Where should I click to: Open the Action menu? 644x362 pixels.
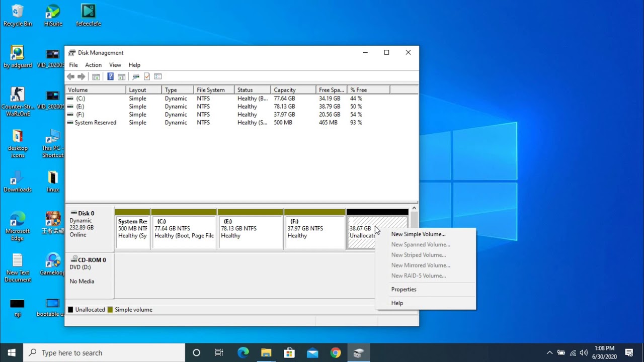pyautogui.click(x=93, y=65)
